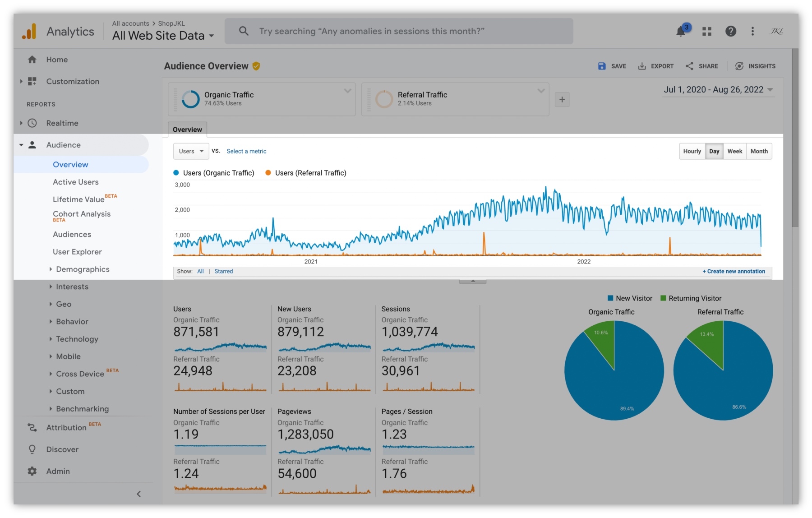The width and height of the screenshot is (812, 518).
Task: Open the Users metric dropdown
Action: pos(191,152)
